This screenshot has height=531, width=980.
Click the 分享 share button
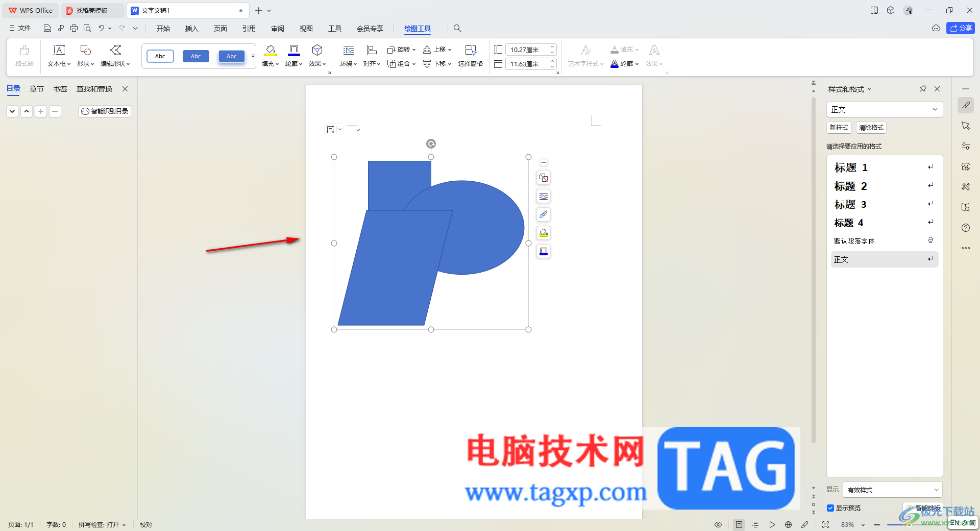point(961,28)
